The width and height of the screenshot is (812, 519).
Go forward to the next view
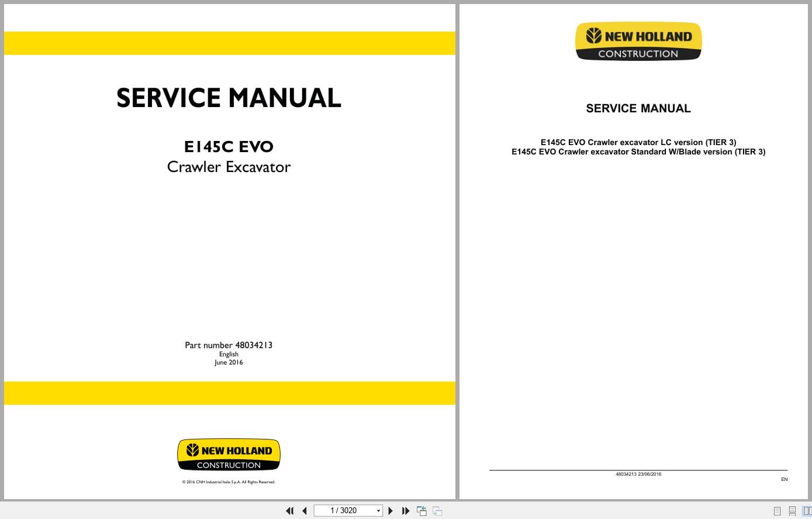click(x=437, y=511)
